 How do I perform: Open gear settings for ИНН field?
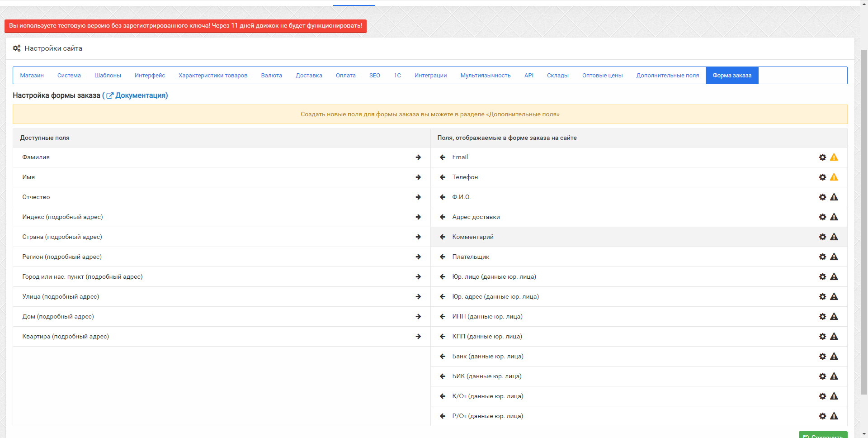click(x=822, y=317)
